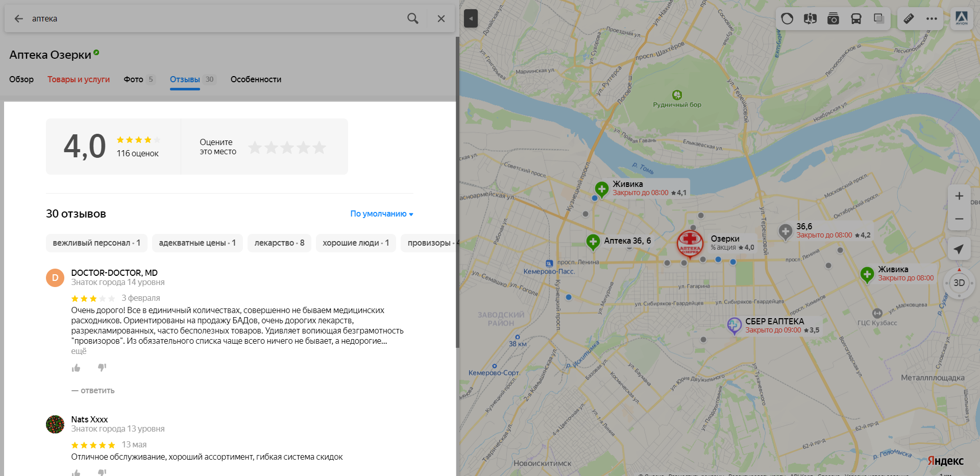Like the DOCTOR-DOCTOR review
980x476 pixels.
coord(76,368)
